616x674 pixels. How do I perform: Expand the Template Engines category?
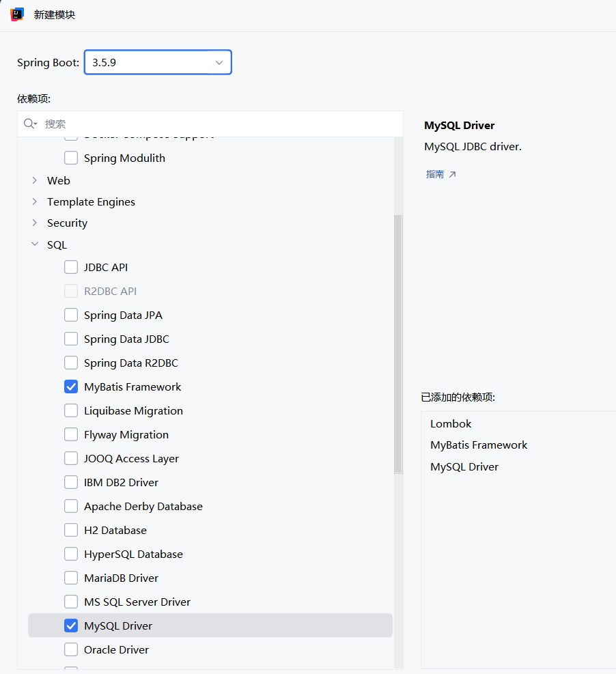tap(35, 201)
